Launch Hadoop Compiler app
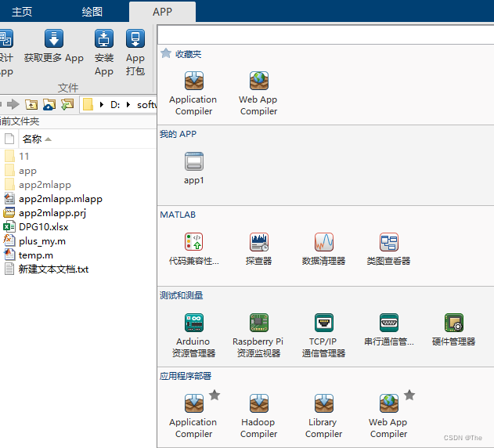 pyautogui.click(x=258, y=416)
